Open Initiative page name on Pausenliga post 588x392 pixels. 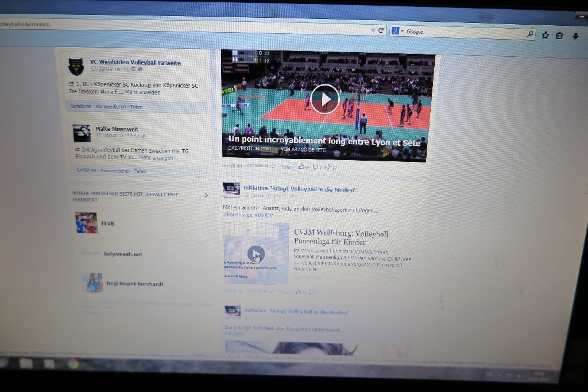(299, 189)
